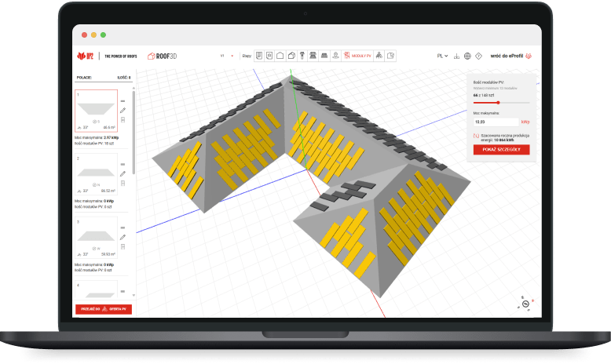Click the edit pencil icon for roof plane 1
611x364 pixels.
123,111
